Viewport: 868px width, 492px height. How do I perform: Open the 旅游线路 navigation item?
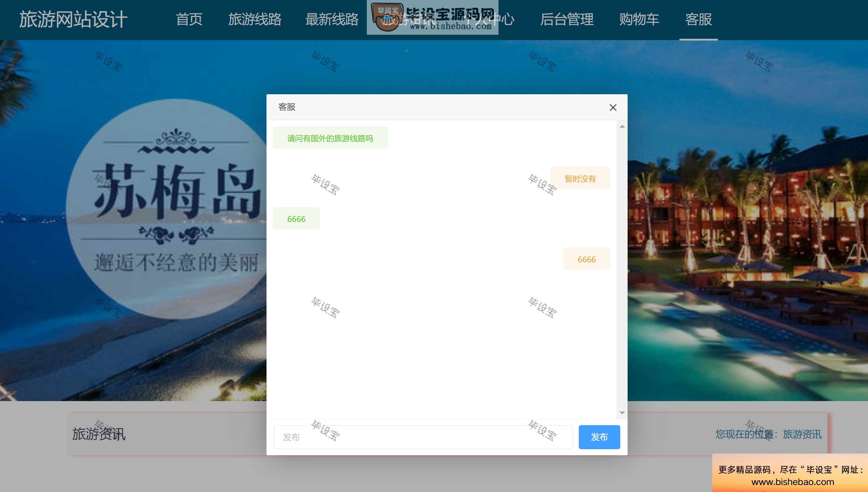(x=255, y=19)
